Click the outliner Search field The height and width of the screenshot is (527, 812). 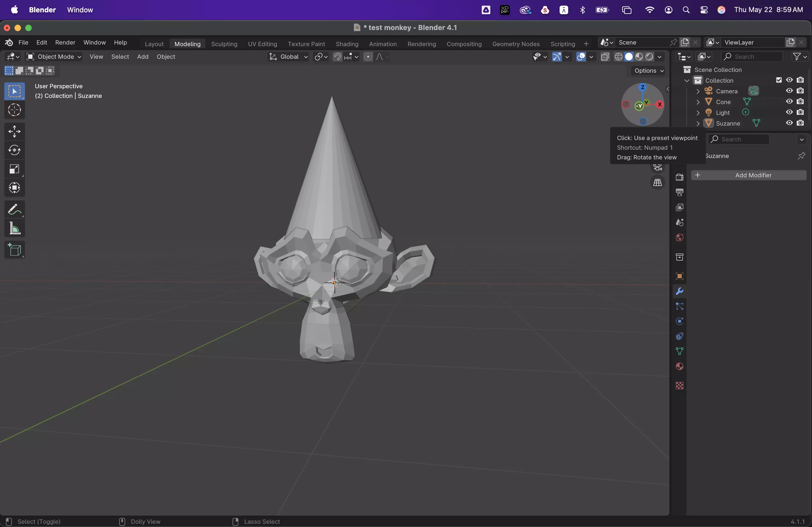click(x=752, y=57)
